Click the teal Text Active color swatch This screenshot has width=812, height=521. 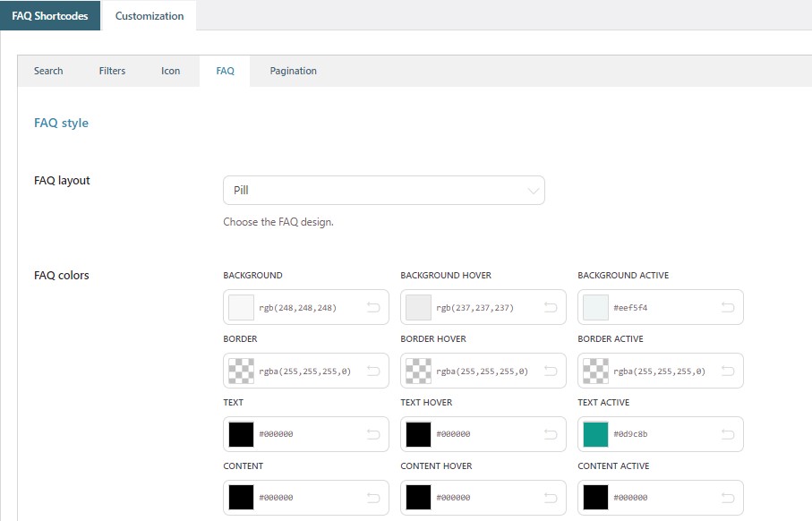595,434
